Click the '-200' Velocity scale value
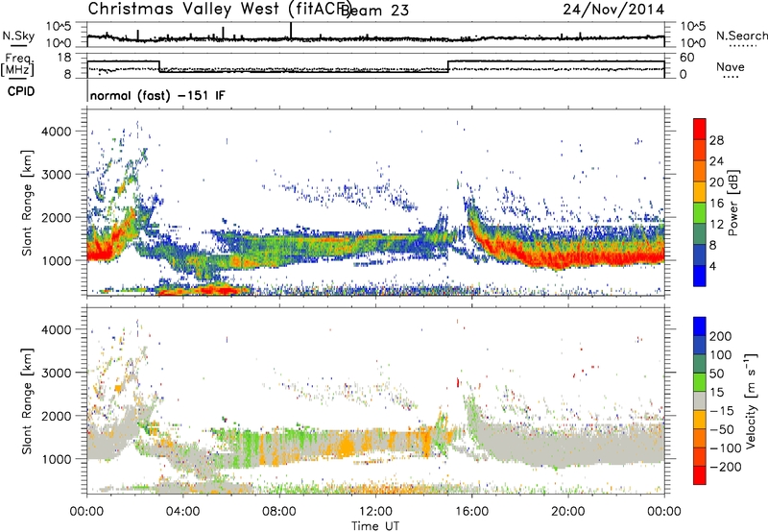The height and width of the screenshot is (532, 768). (x=725, y=467)
